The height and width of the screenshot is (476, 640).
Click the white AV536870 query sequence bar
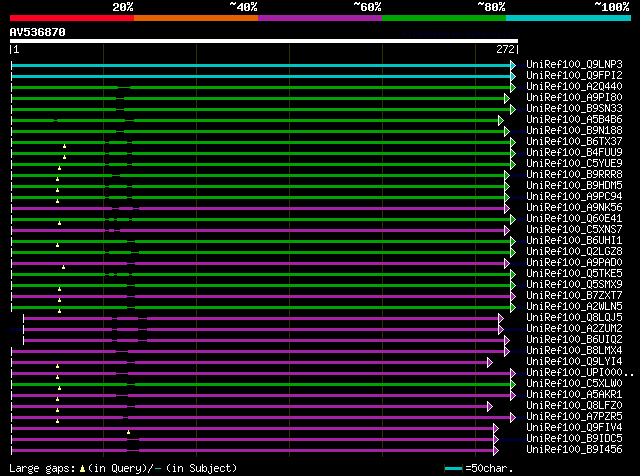tap(264, 41)
